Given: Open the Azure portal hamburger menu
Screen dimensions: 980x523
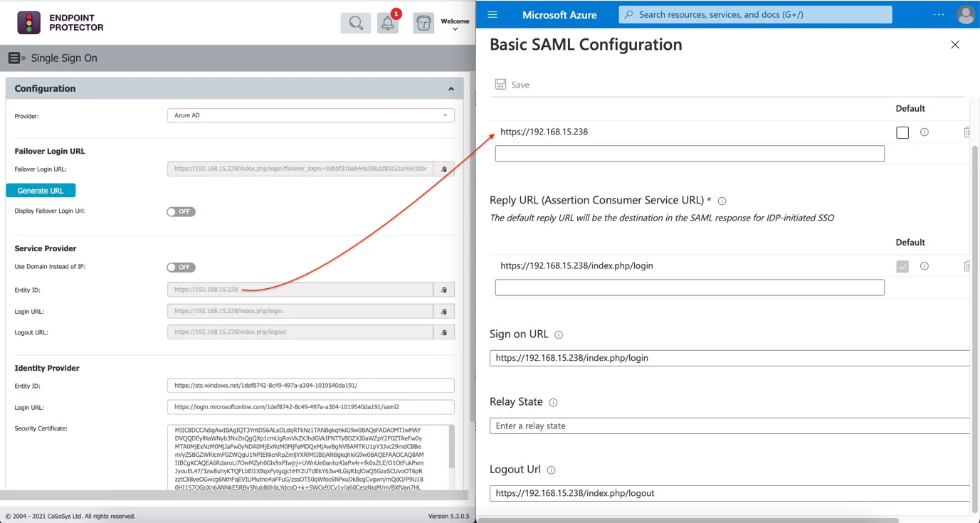Looking at the screenshot, I should pyautogui.click(x=492, y=14).
